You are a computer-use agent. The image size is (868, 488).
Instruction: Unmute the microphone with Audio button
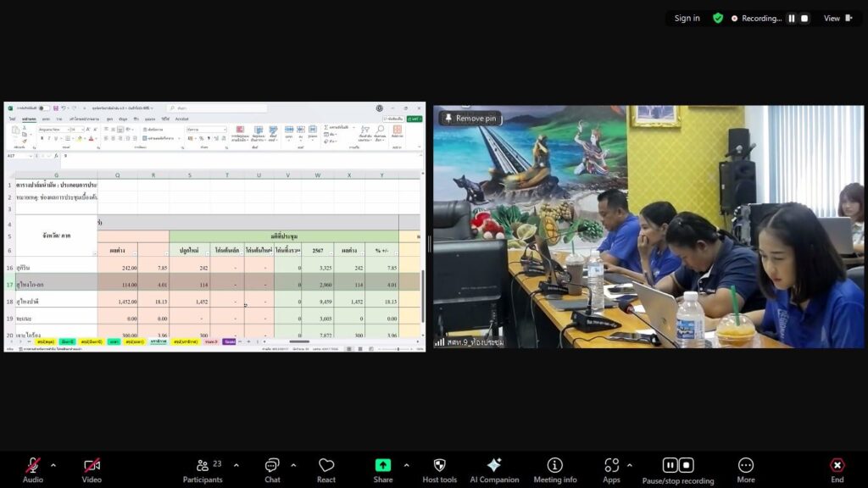point(33,466)
